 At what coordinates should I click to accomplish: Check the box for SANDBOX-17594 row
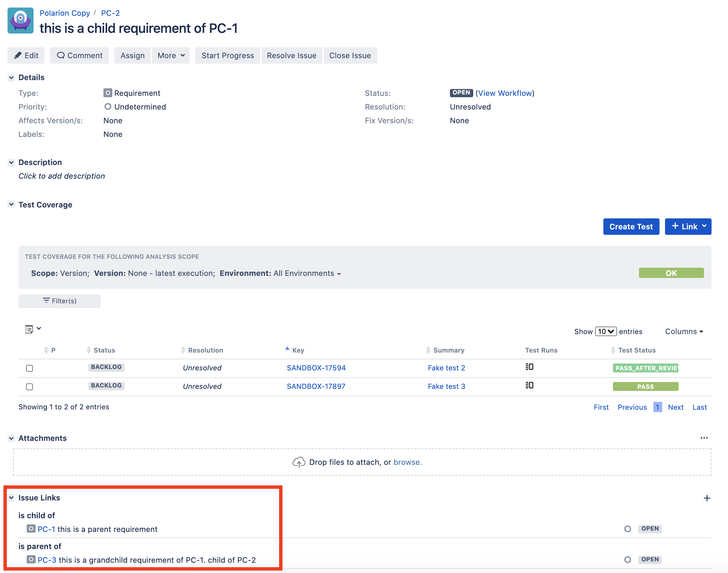pyautogui.click(x=29, y=368)
